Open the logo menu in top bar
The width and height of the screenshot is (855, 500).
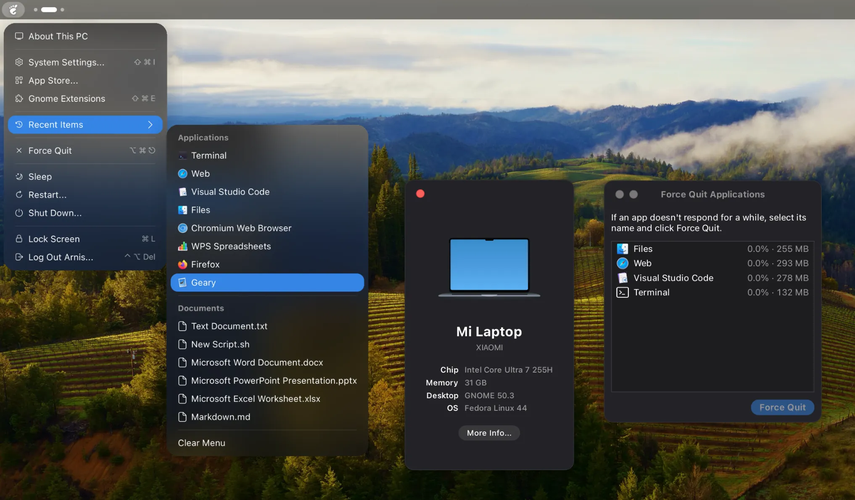pos(13,9)
